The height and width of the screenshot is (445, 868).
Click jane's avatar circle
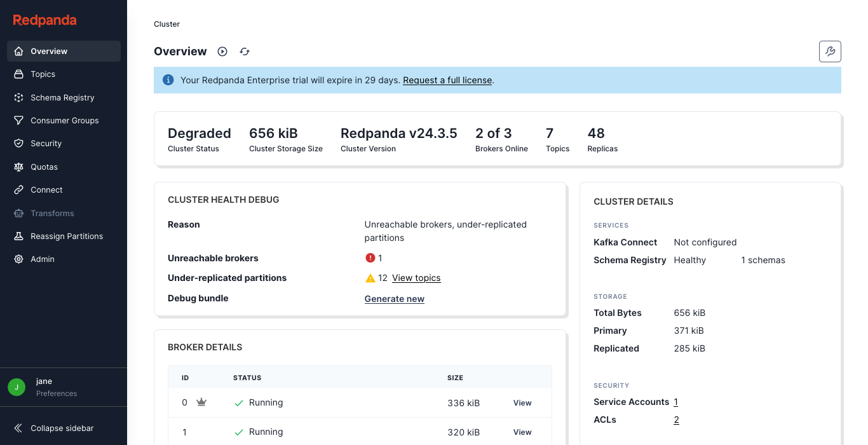(16, 387)
